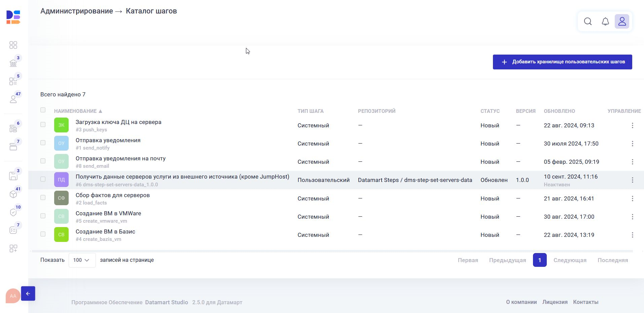Open notifications bell icon

click(605, 22)
